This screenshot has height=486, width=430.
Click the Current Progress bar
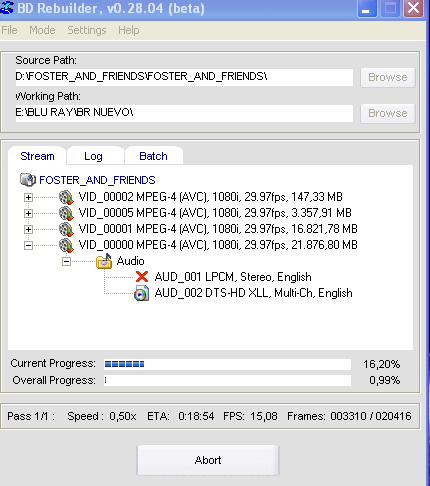[227, 364]
